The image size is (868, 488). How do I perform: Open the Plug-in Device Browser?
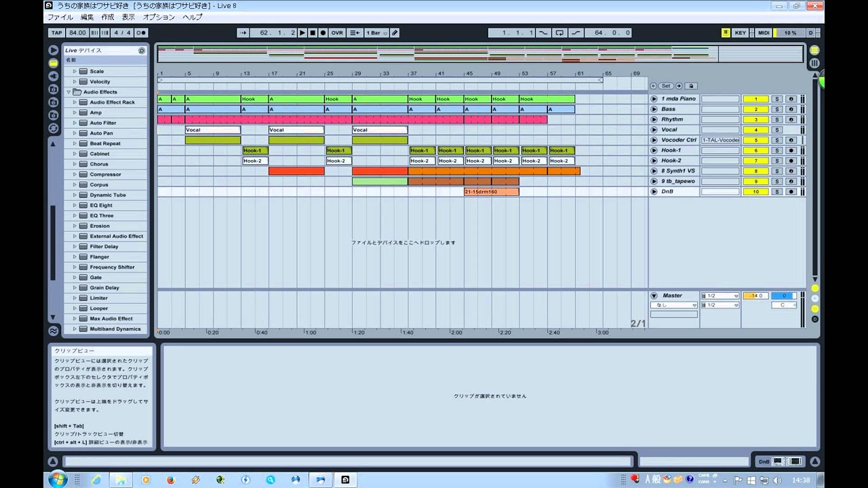[x=53, y=76]
